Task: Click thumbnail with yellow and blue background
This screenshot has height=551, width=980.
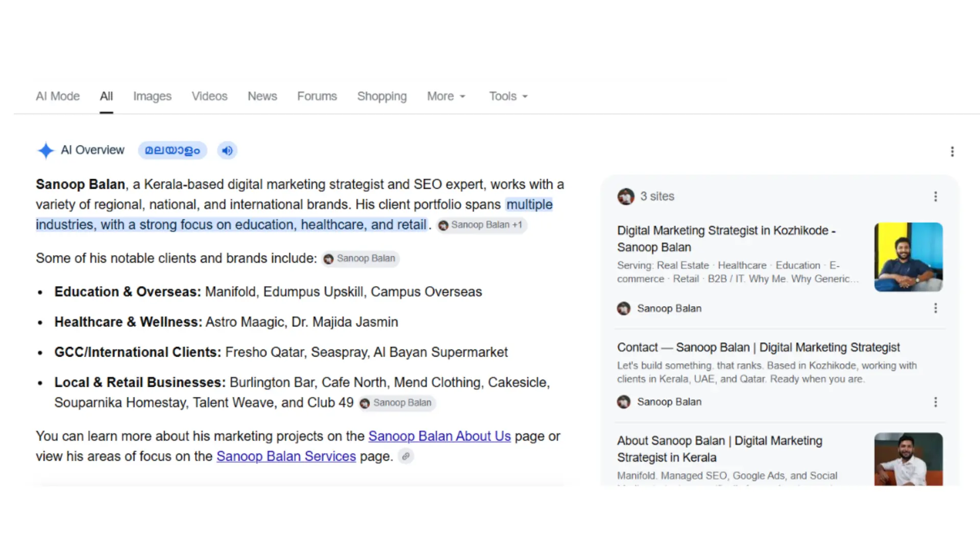Action: coord(909,257)
